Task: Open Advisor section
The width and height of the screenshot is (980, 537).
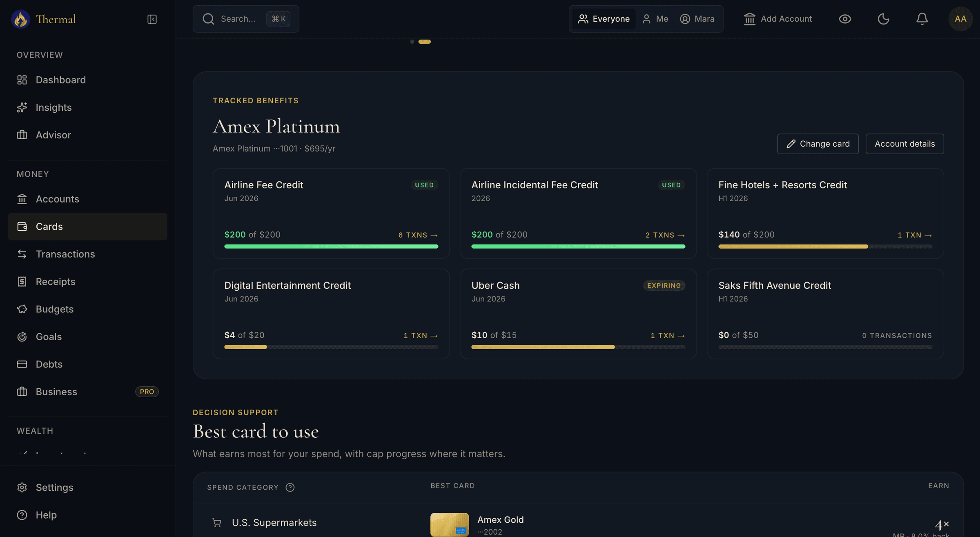Action: click(x=87, y=135)
